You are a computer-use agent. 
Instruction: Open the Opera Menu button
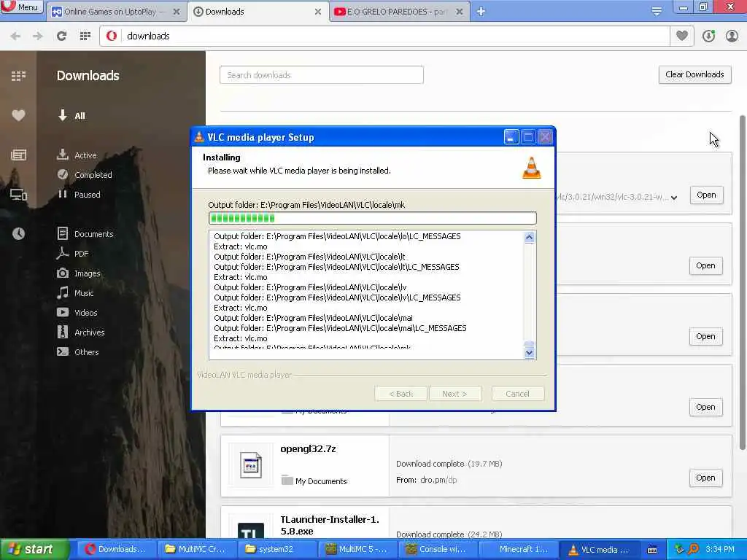tap(21, 7)
